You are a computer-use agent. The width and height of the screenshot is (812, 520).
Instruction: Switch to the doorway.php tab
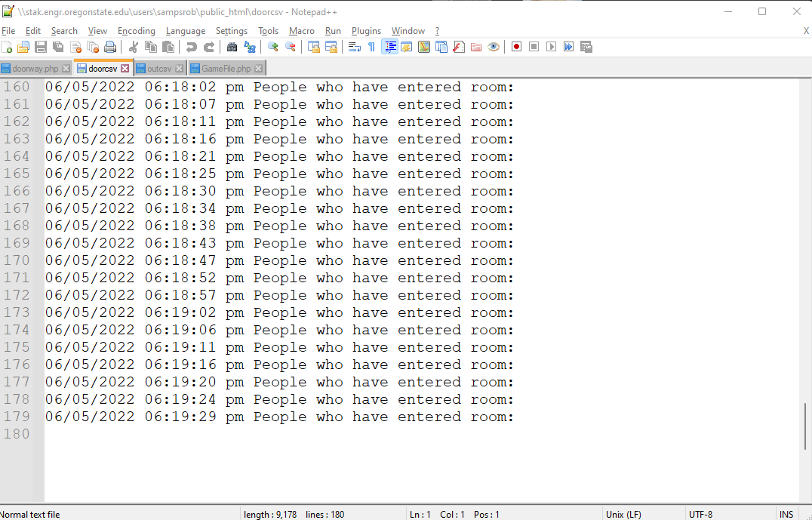pyautogui.click(x=35, y=69)
